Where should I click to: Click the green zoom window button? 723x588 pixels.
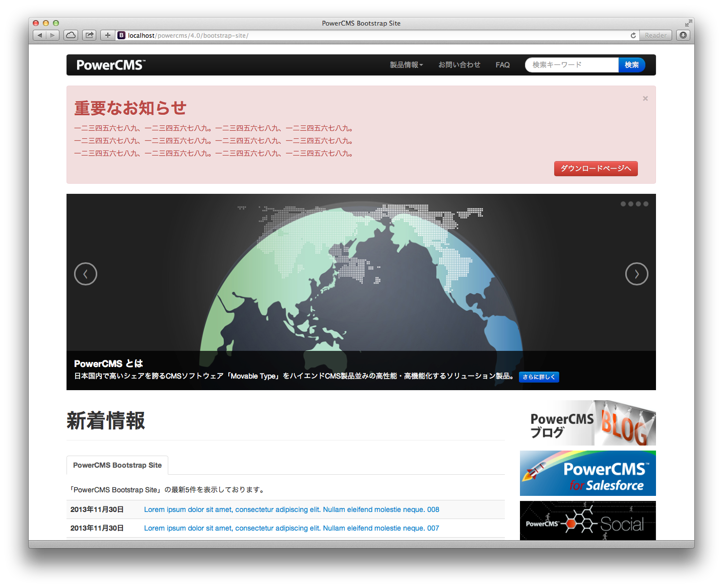click(x=56, y=23)
